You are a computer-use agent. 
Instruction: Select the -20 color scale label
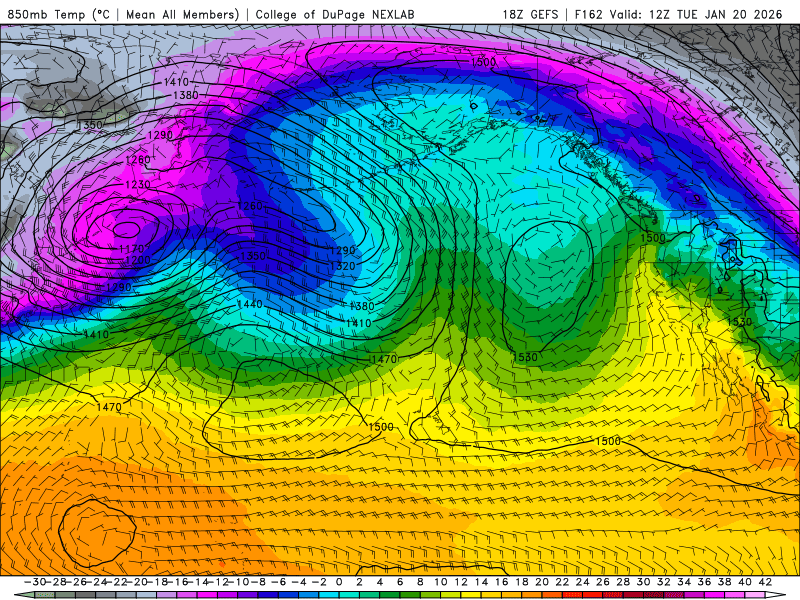pos(137,582)
